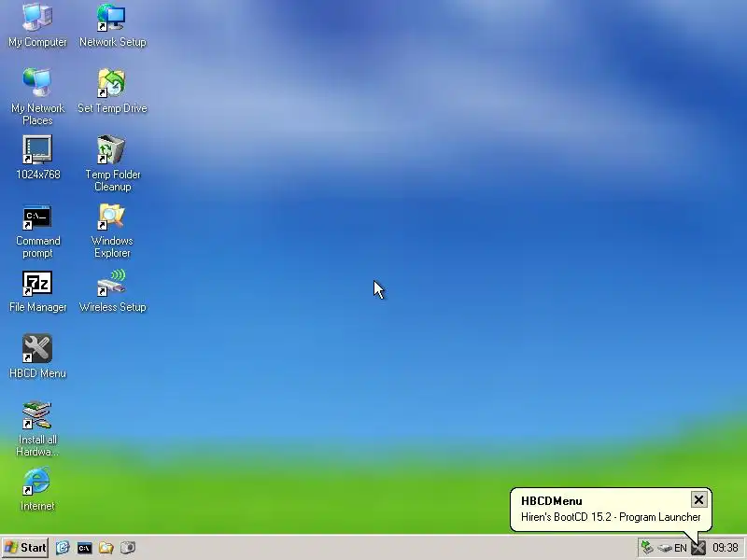This screenshot has width=747, height=560.
Task: Click the camera icon in quick launch
Action: (x=128, y=548)
